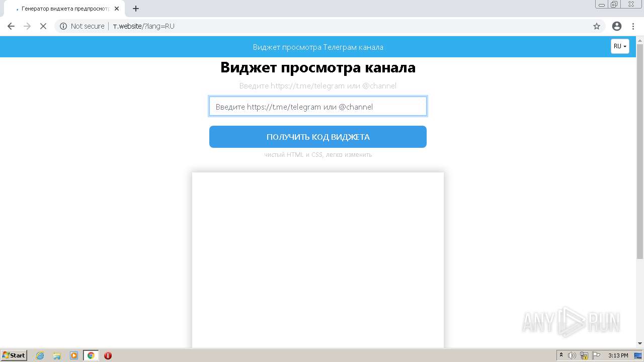Open Windows Explorer folder taskbar icon

click(57, 355)
